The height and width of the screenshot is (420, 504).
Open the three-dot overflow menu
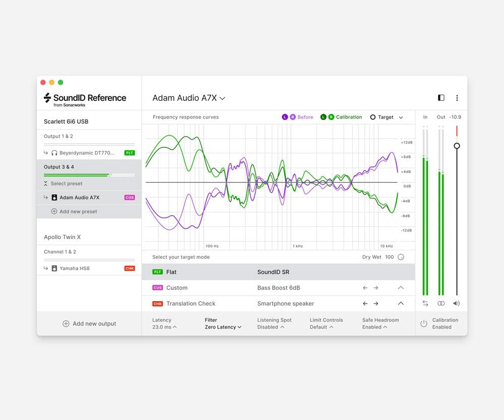pyautogui.click(x=457, y=97)
